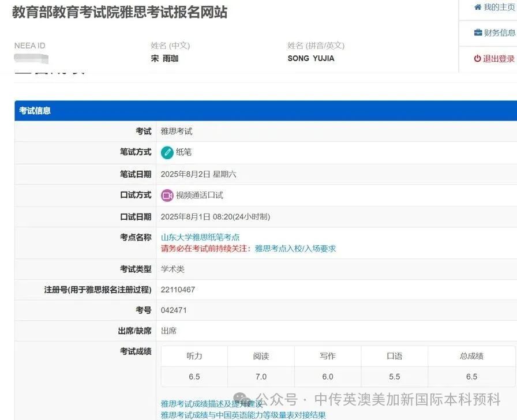Click the 口语 score cell 5.5

(x=395, y=376)
